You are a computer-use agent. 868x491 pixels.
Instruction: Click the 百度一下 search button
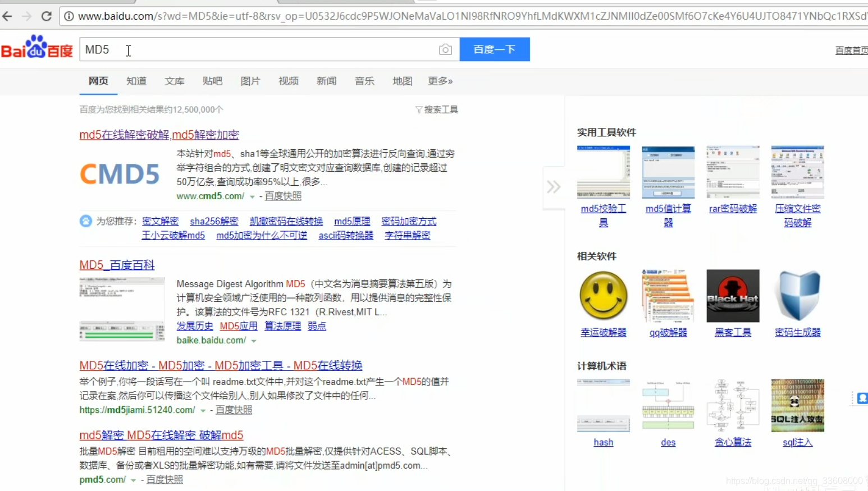[495, 49]
